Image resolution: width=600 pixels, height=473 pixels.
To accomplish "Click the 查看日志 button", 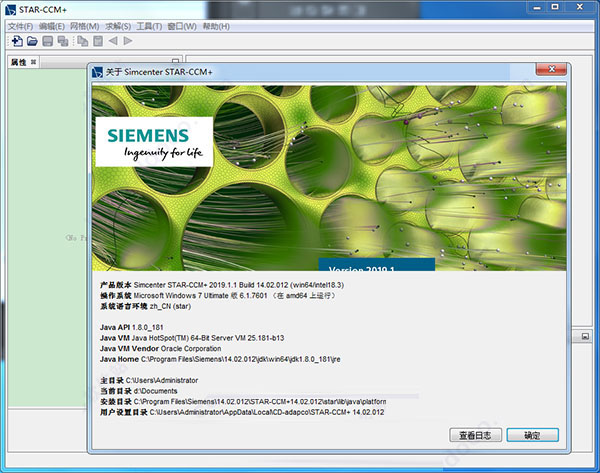I will pos(475,435).
